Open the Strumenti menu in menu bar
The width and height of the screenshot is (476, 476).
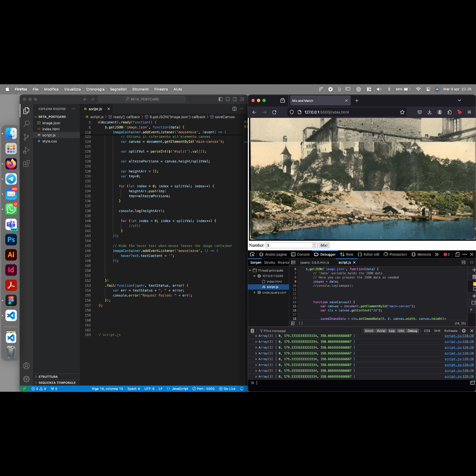[140, 89]
